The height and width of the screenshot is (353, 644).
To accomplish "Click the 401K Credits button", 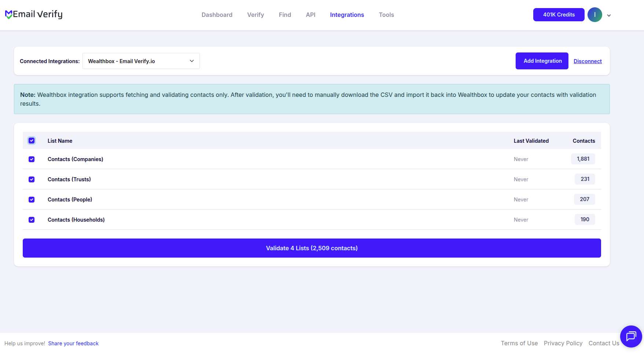I will (x=559, y=15).
